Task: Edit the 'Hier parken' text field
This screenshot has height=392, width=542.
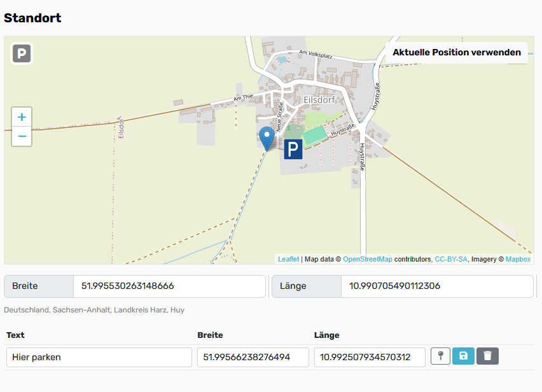Action: pos(99,357)
